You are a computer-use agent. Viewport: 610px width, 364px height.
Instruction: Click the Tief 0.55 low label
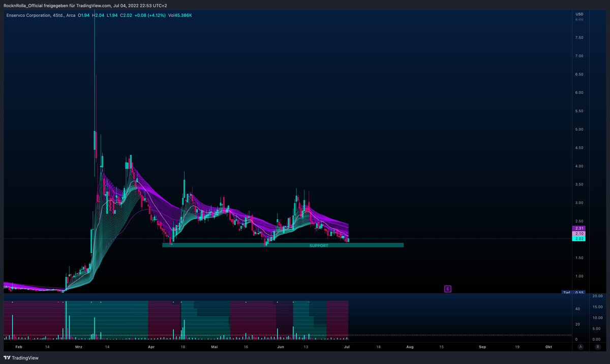tap(574, 292)
